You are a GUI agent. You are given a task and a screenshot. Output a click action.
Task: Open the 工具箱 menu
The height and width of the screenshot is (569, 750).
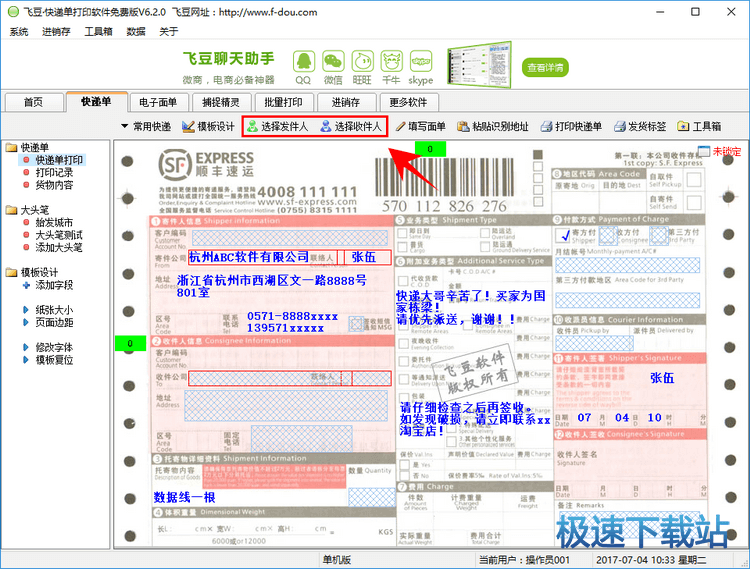pyautogui.click(x=98, y=32)
